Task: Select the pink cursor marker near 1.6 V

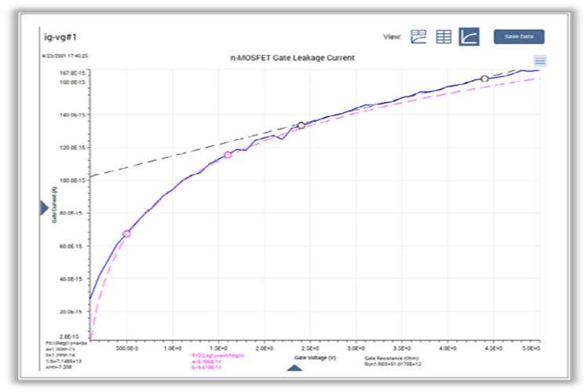Action: [x=228, y=155]
